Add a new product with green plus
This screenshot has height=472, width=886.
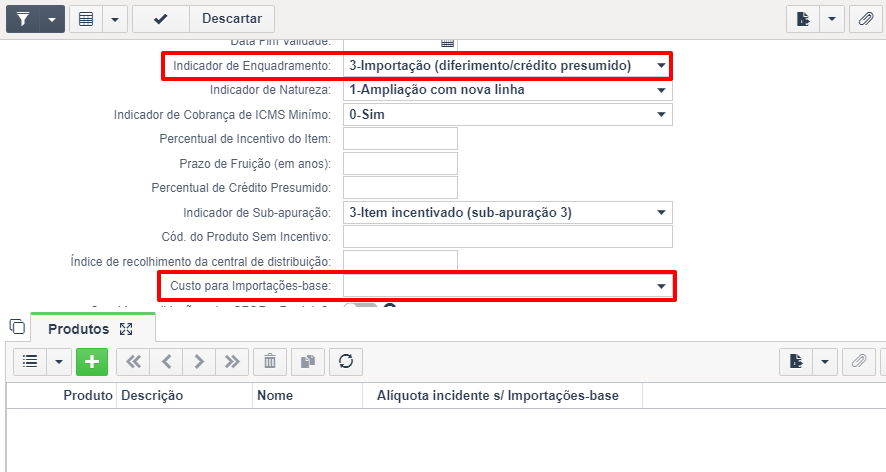pyautogui.click(x=92, y=362)
